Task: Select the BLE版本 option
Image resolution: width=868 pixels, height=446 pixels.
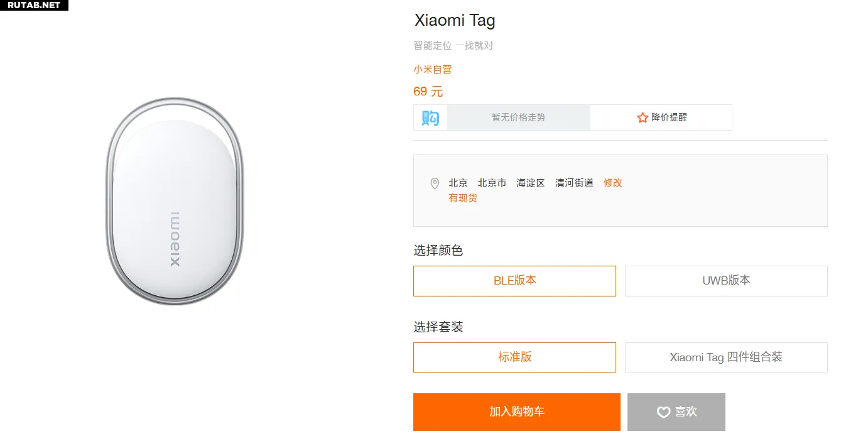Action: pos(514,281)
